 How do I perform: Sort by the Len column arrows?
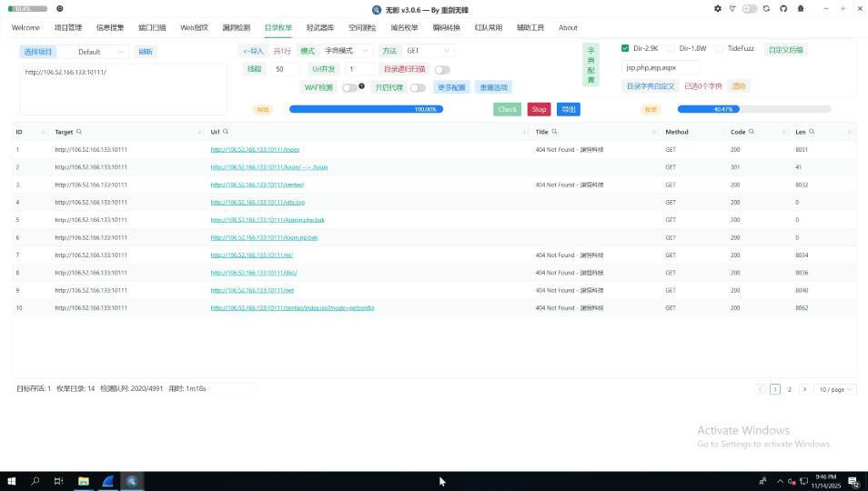(x=849, y=132)
